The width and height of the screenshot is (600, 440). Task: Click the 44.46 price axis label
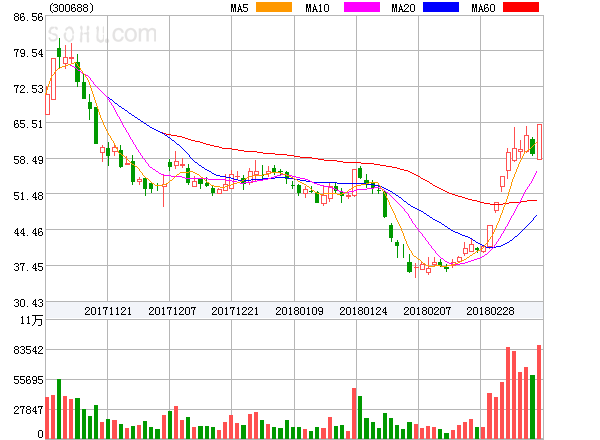click(x=28, y=232)
